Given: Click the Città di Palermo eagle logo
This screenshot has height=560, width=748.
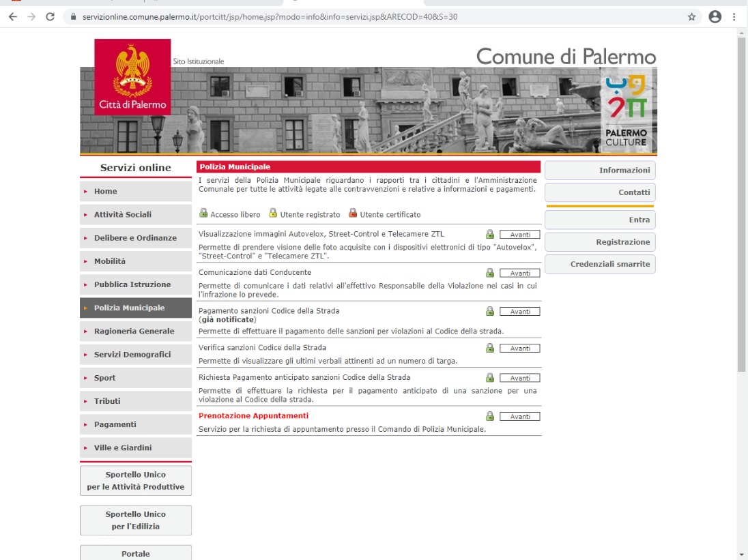Looking at the screenshot, I should point(132,77).
